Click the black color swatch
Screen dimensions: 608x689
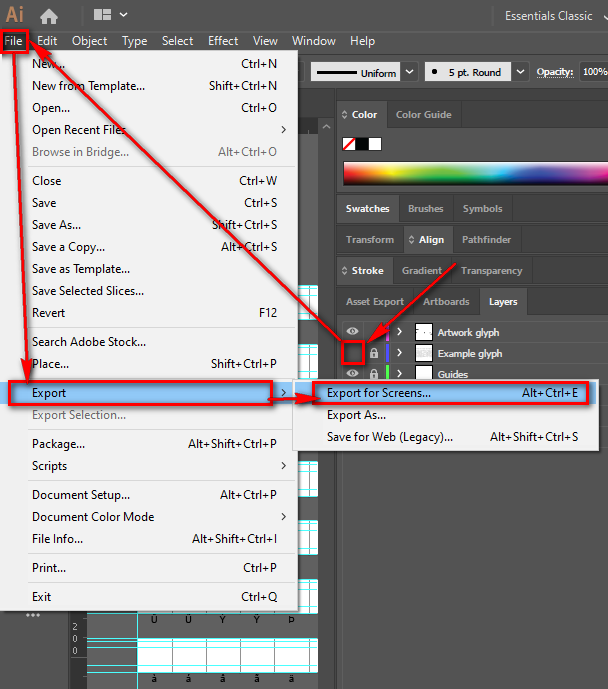(362, 144)
